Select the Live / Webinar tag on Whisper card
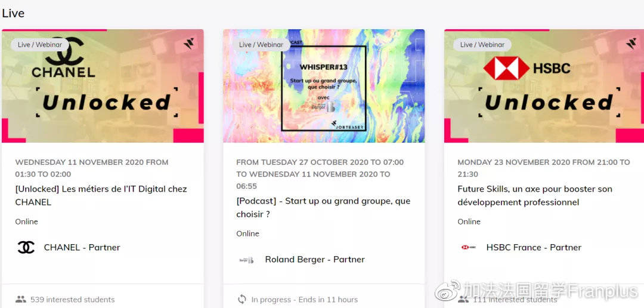The height and width of the screenshot is (308, 644). [261, 44]
